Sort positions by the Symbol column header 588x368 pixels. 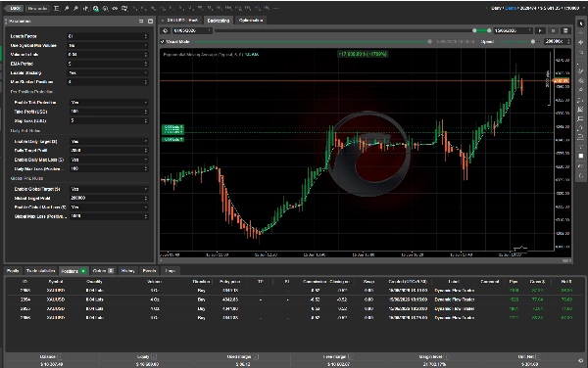coord(56,282)
